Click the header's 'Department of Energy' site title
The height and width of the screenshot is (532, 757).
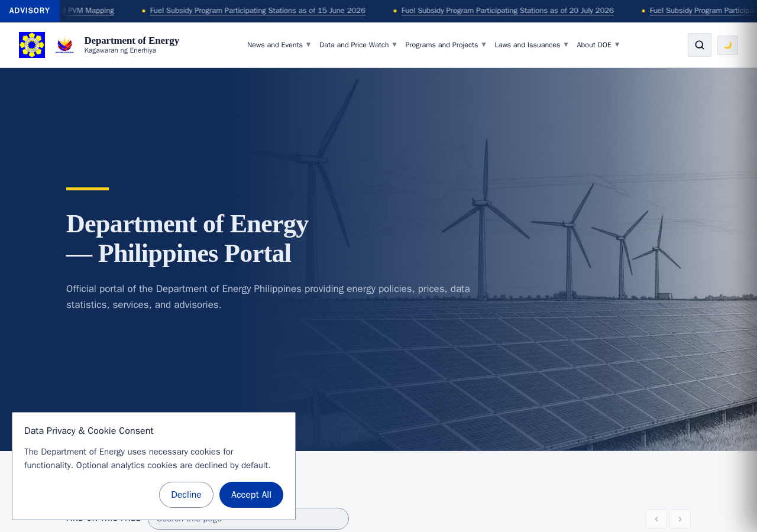132,40
